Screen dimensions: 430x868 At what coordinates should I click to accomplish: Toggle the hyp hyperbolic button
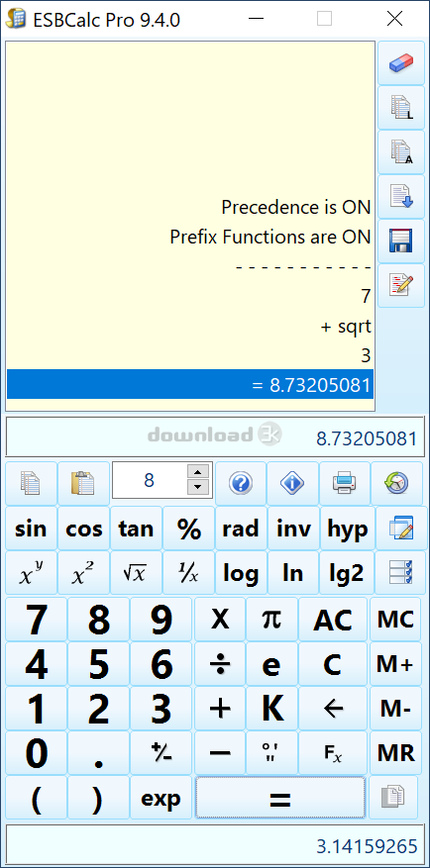[347, 529]
